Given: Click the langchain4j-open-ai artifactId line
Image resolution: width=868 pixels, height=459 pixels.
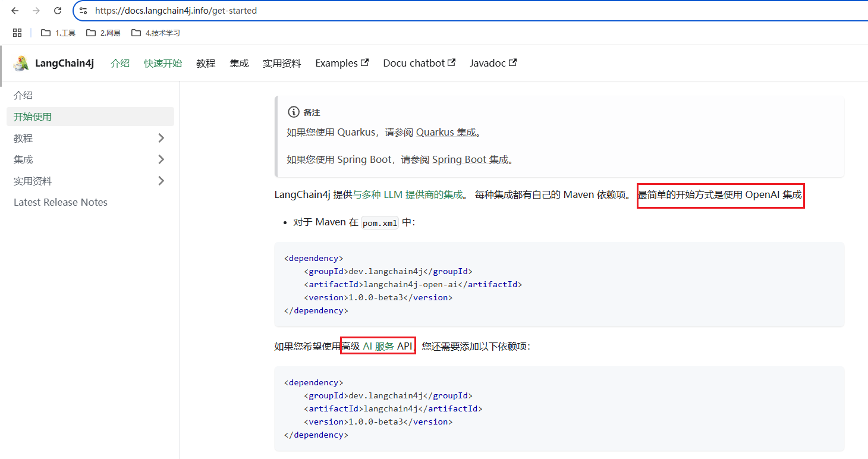Looking at the screenshot, I should coord(413,284).
